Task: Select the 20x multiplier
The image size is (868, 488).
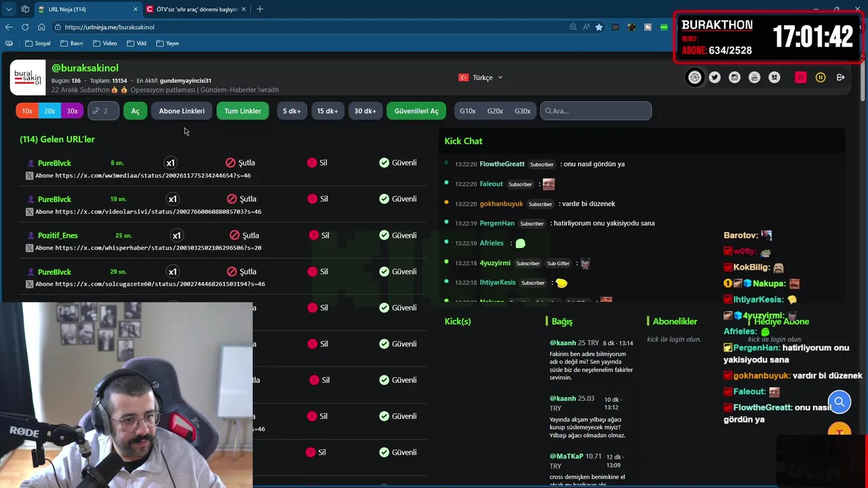Action: click(50, 110)
